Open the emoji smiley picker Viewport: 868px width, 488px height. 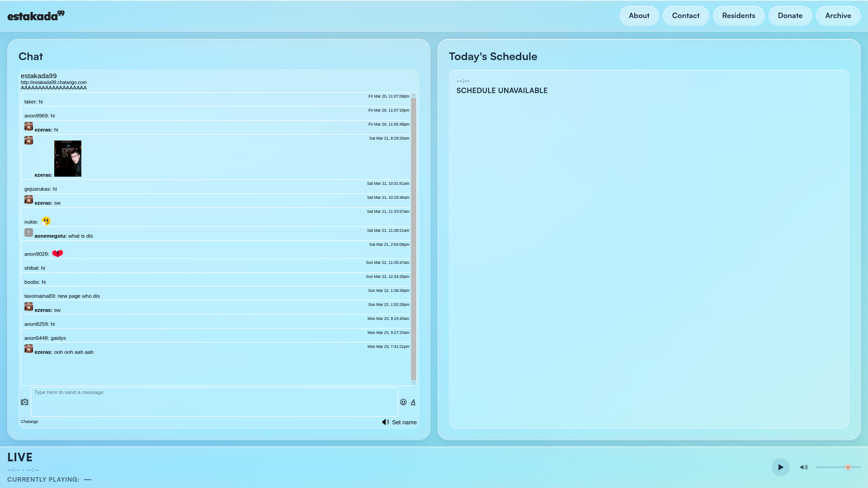pyautogui.click(x=403, y=402)
